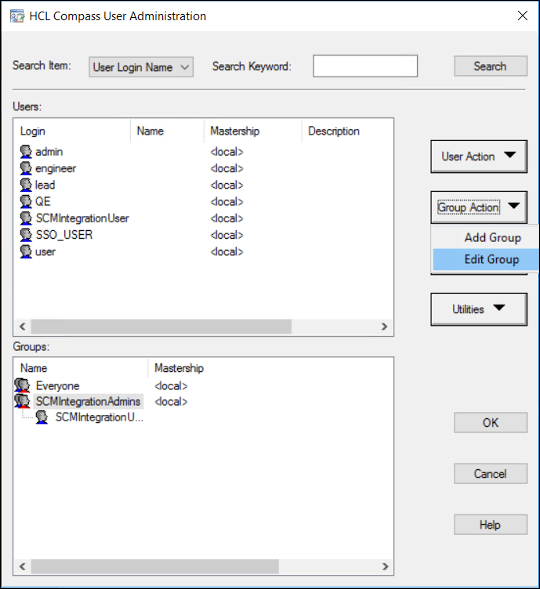
Task: Open the Search Item combo box
Action: coord(141,67)
